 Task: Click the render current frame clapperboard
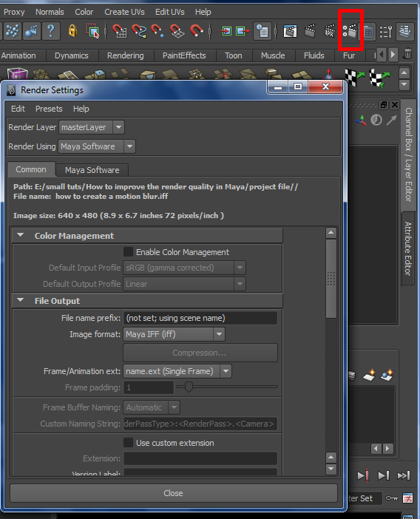point(310,32)
